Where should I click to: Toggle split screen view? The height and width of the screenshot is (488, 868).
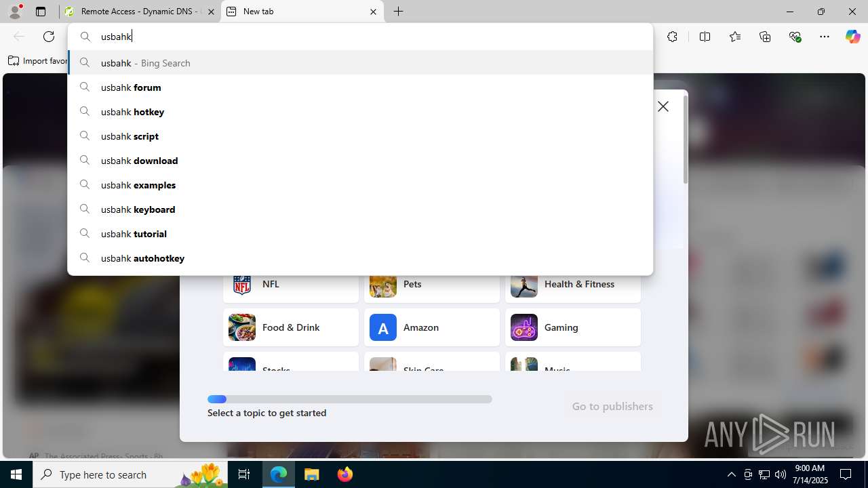tap(705, 37)
